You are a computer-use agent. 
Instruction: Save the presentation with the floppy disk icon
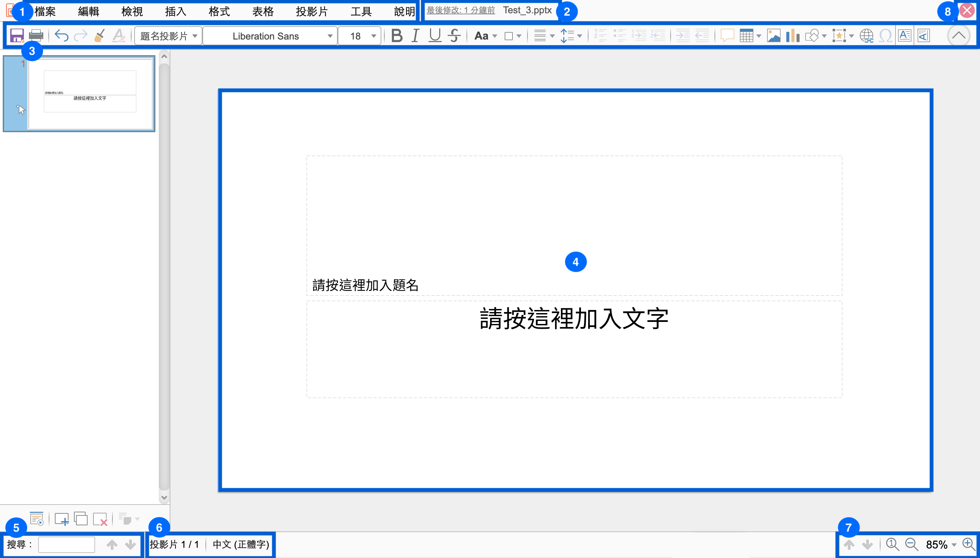17,36
